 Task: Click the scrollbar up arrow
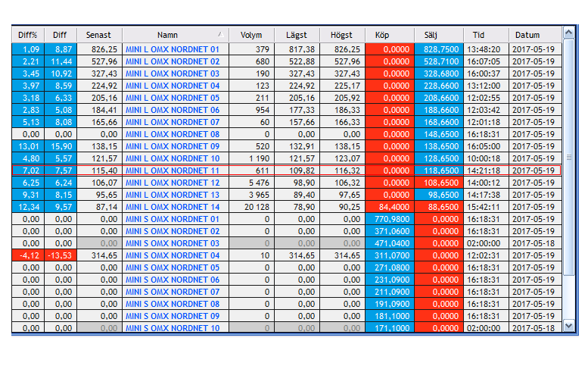coord(569,33)
